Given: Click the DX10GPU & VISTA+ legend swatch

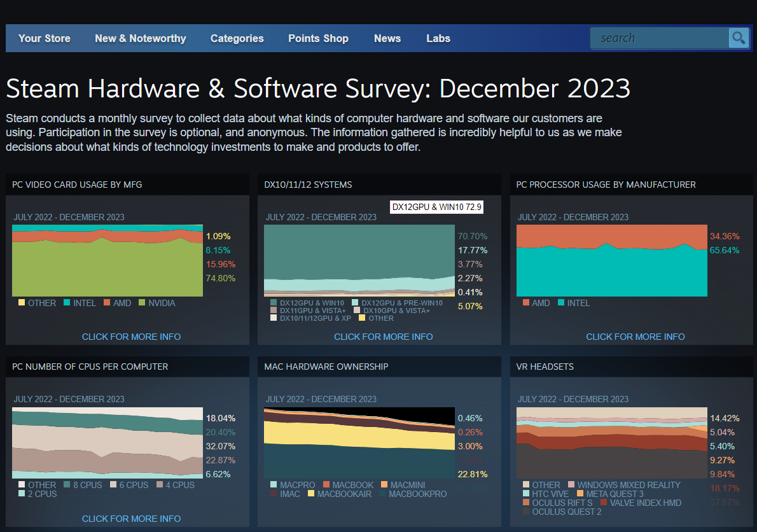Looking at the screenshot, I should tap(358, 310).
